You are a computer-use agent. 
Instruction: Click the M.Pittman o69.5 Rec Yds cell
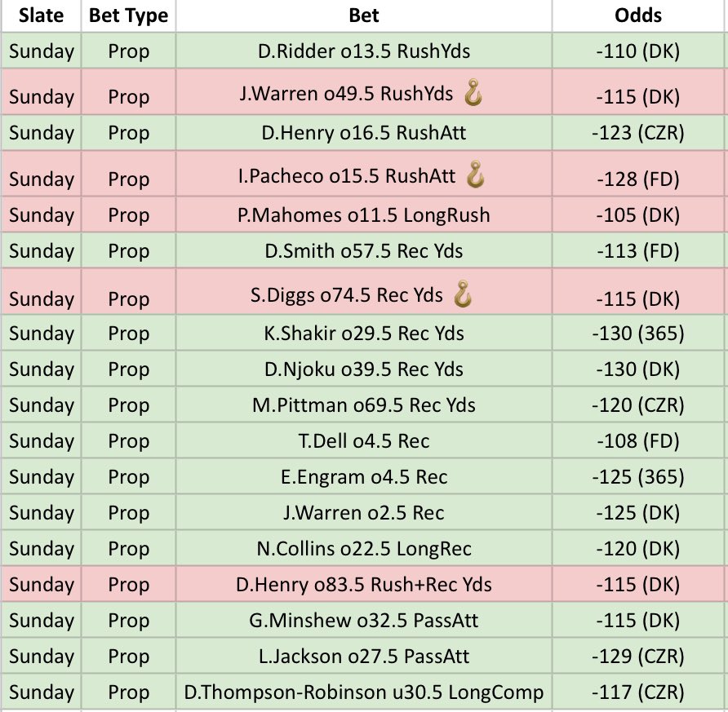point(364,405)
